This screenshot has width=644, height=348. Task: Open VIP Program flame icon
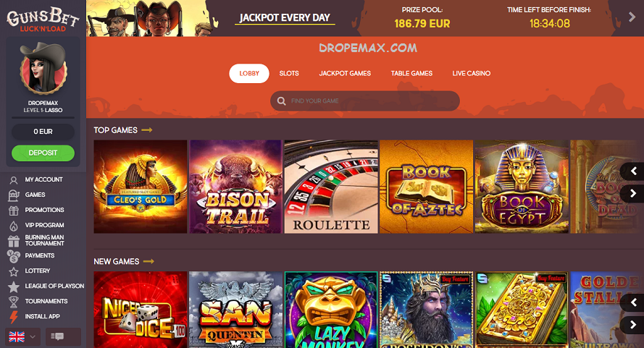point(14,226)
